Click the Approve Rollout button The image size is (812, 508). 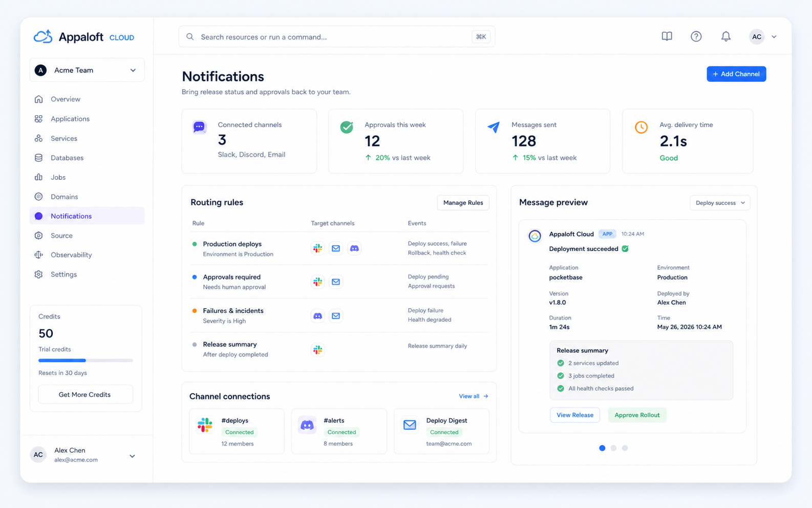pos(637,415)
